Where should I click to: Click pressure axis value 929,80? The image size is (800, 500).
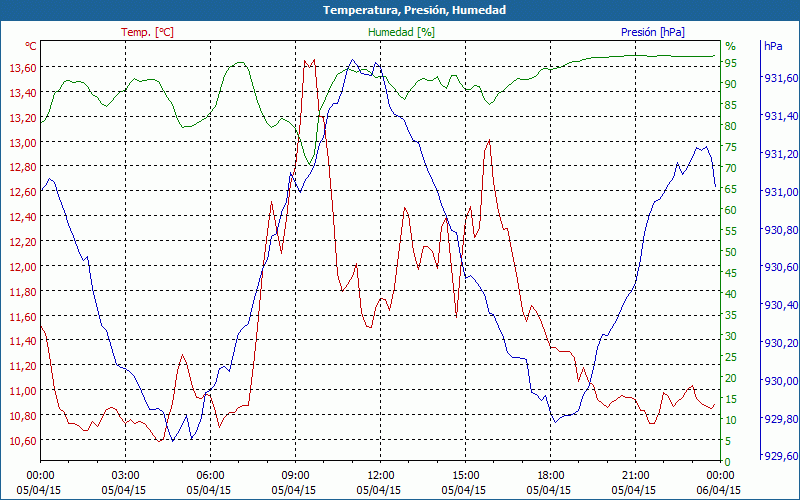(x=780, y=419)
